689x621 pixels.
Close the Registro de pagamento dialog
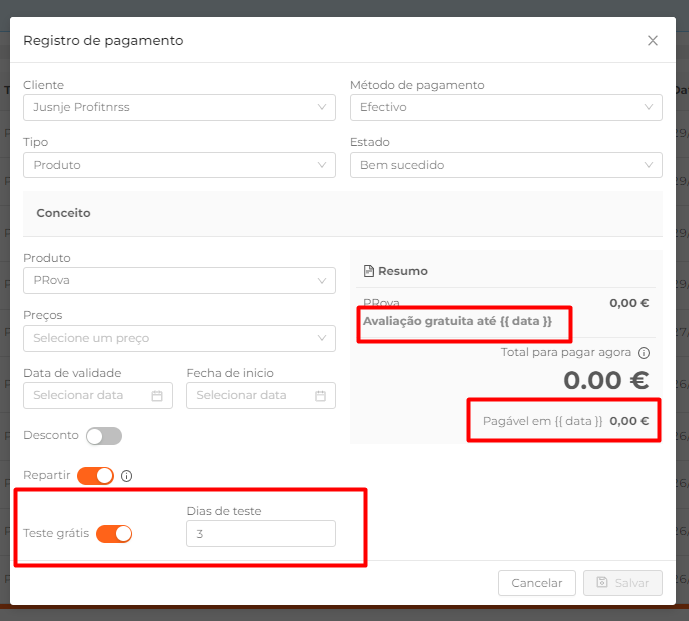[653, 40]
